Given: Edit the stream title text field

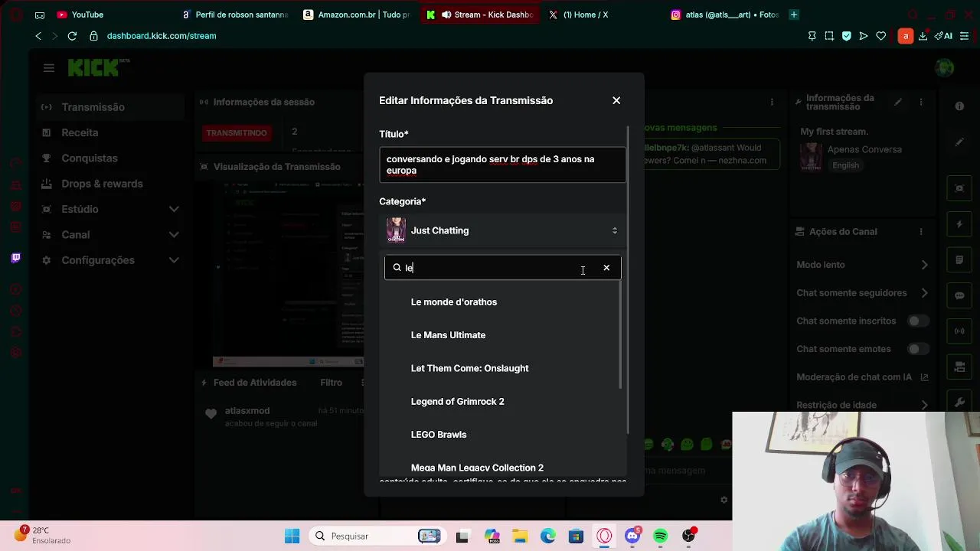Looking at the screenshot, I should pos(502,165).
